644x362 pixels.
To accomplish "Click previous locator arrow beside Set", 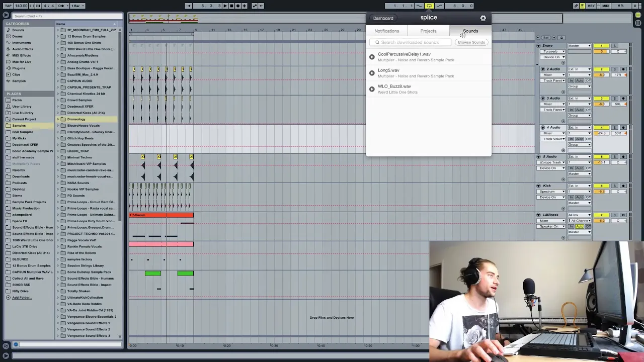I will coord(538,38).
